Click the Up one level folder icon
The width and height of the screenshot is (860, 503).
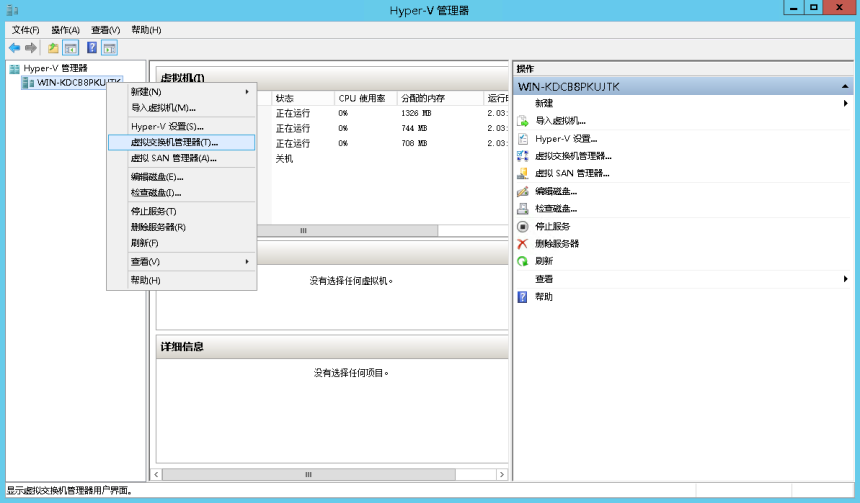53,48
